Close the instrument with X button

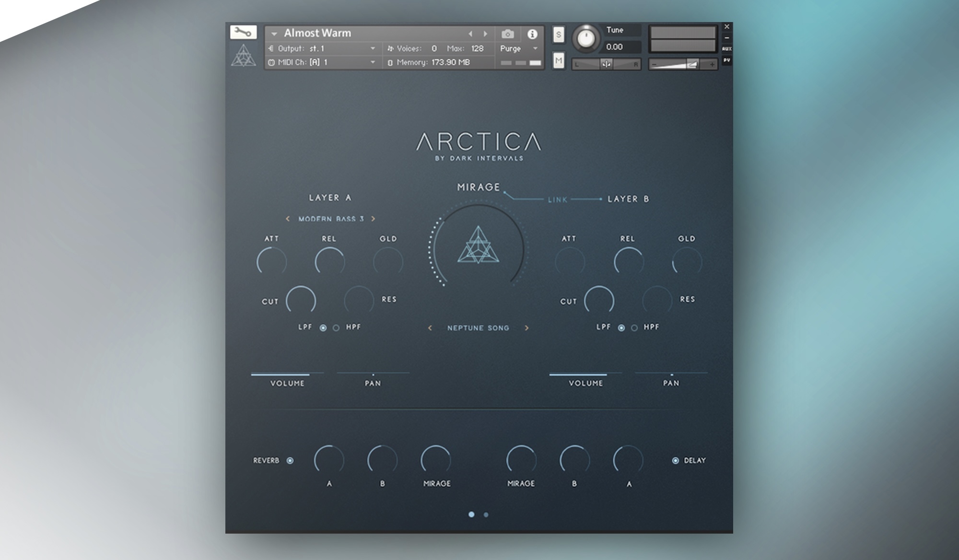pos(727,27)
